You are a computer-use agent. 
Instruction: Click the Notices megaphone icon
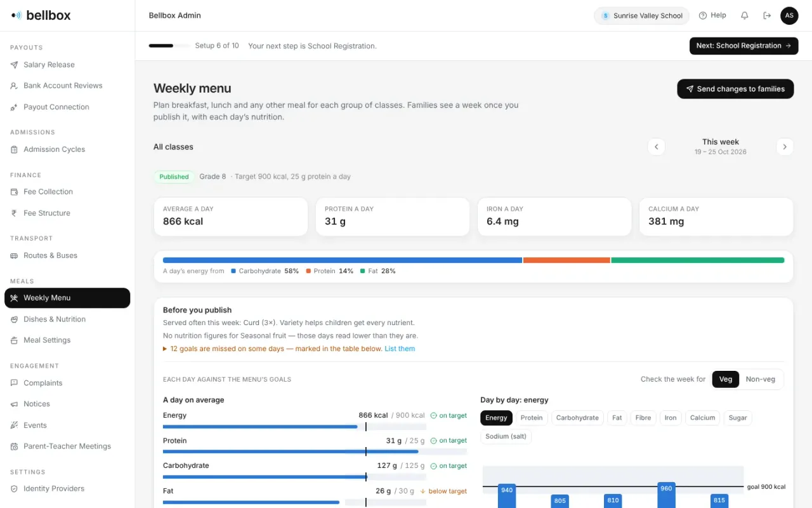pos(14,404)
